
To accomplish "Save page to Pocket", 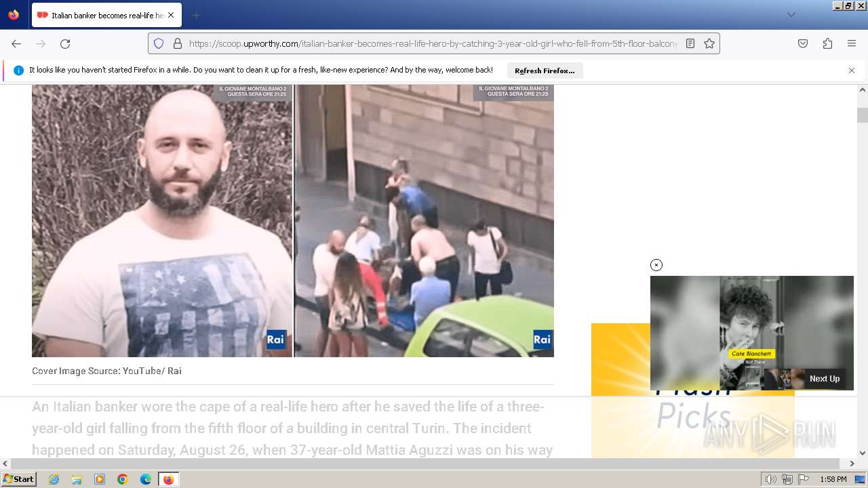I will coord(803,43).
